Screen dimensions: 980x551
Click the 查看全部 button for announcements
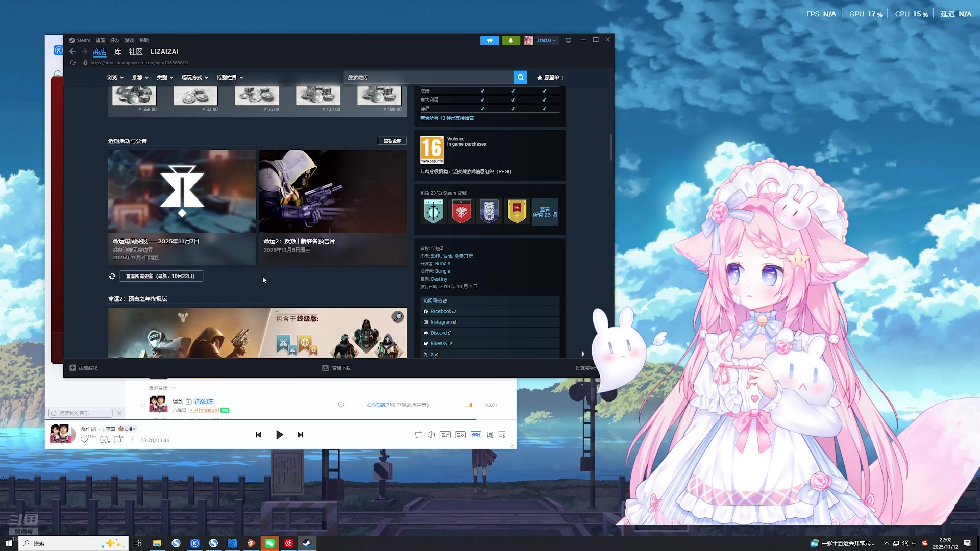[x=392, y=141]
